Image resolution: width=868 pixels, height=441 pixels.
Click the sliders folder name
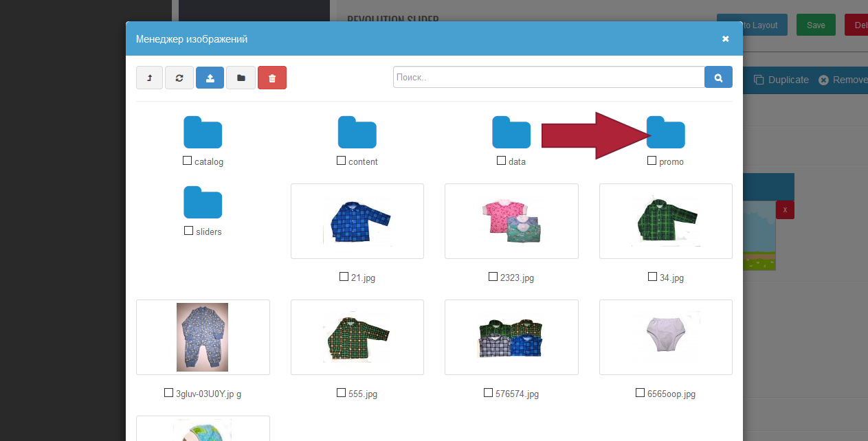[x=209, y=232]
